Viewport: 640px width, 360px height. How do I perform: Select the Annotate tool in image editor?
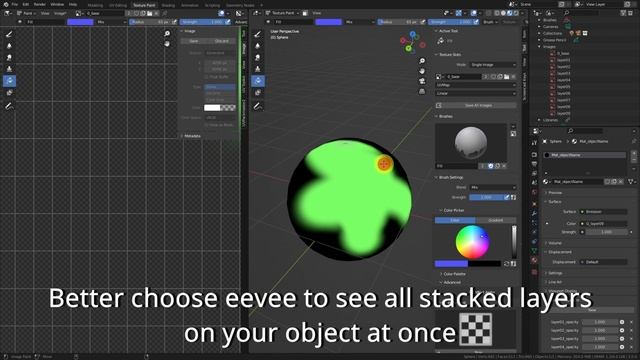[x=9, y=106]
